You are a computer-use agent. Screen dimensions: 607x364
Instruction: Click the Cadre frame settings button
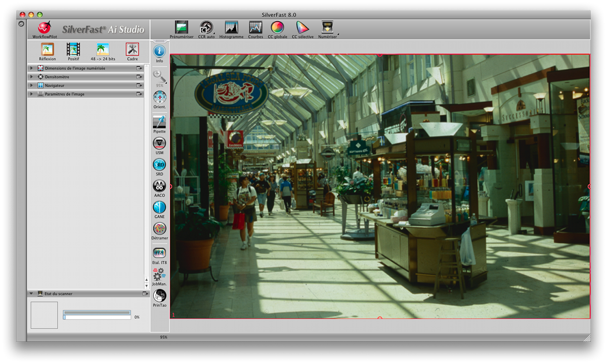[132, 50]
